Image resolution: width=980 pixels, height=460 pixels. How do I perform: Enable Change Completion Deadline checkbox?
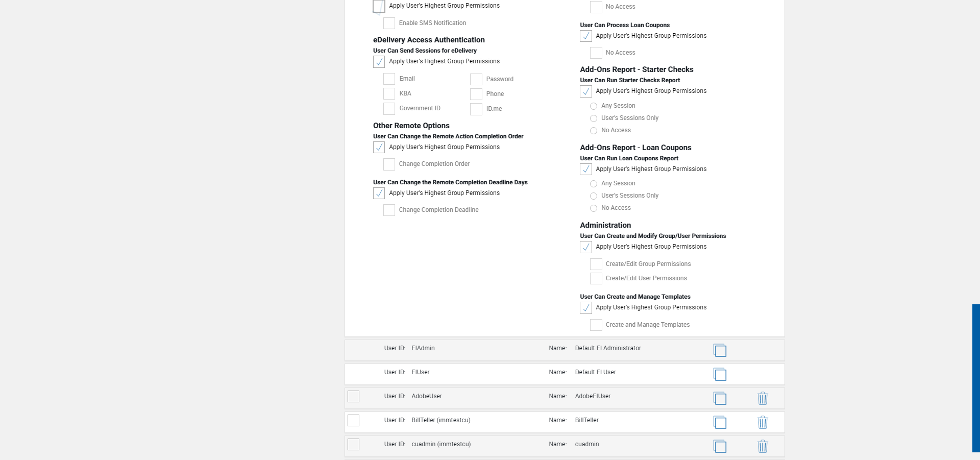(x=389, y=210)
